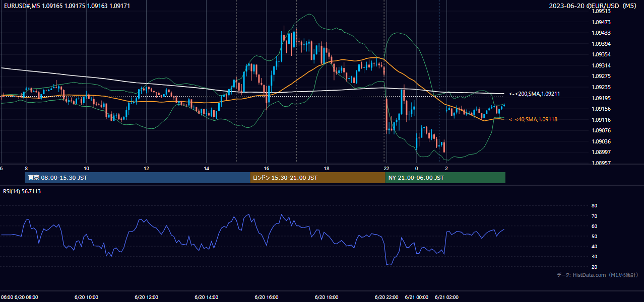This screenshot has width=644, height=302.
Task: Click the 6/20 18:00 date label
Action: [327, 297]
